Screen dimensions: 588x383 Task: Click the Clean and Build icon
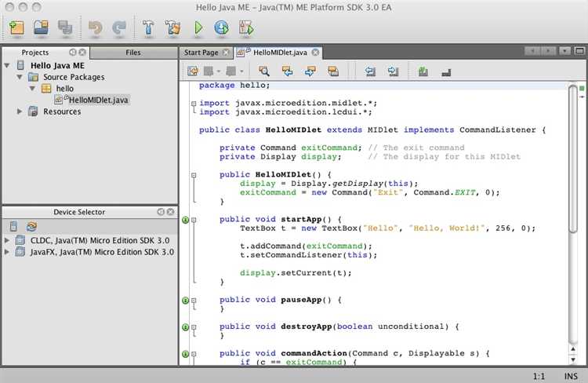(172, 28)
